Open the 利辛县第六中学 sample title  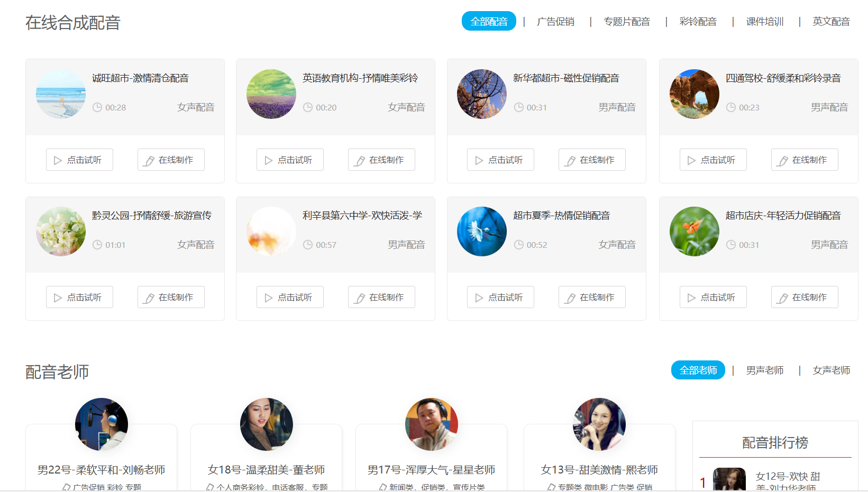tap(362, 216)
